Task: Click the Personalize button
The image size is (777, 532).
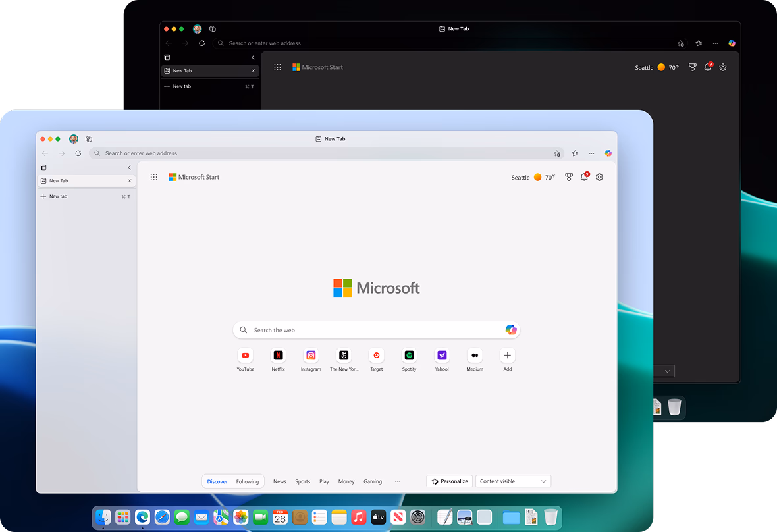Action: coord(450,481)
